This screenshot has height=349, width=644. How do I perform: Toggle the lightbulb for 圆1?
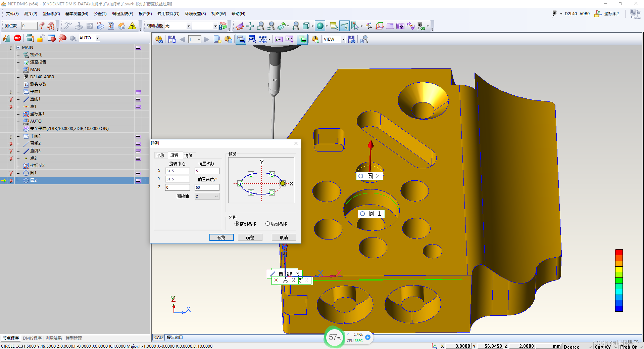tap(11, 173)
